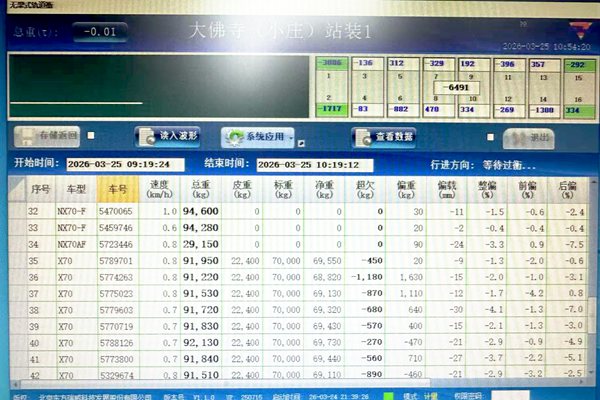The height and width of the screenshot is (400, 600).
Task: Click the 查看数据 (view data) icon
Action: (361, 136)
